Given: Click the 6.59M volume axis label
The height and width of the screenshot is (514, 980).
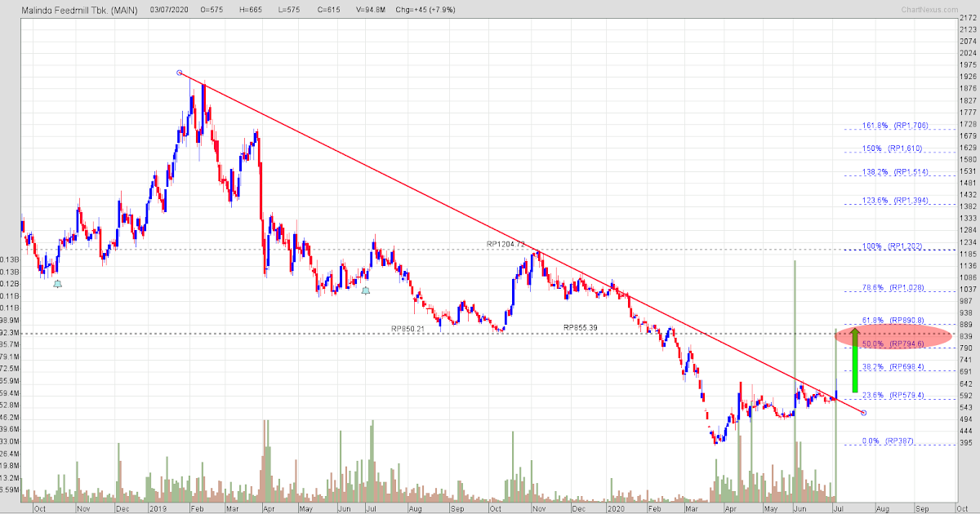Looking at the screenshot, I should point(10,490).
